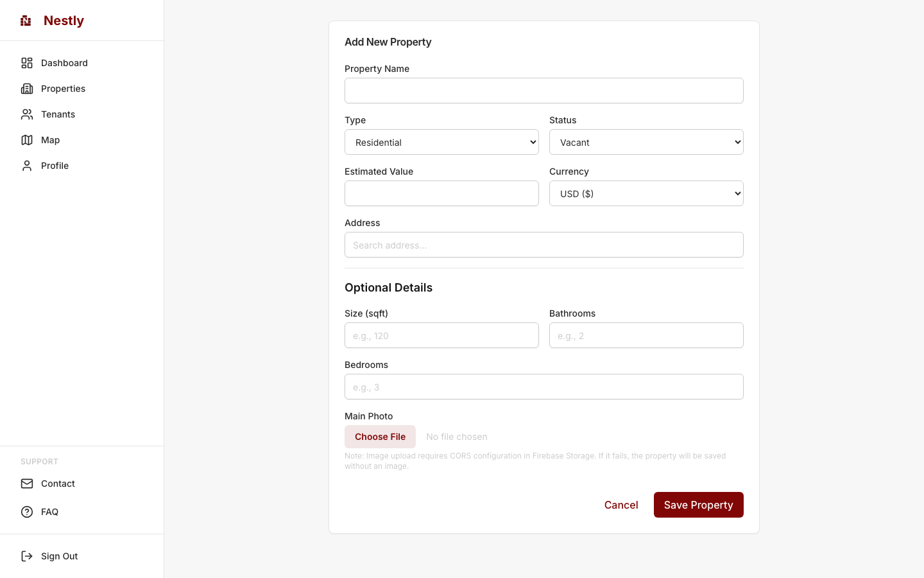Click the Map icon in sidebar

click(27, 140)
